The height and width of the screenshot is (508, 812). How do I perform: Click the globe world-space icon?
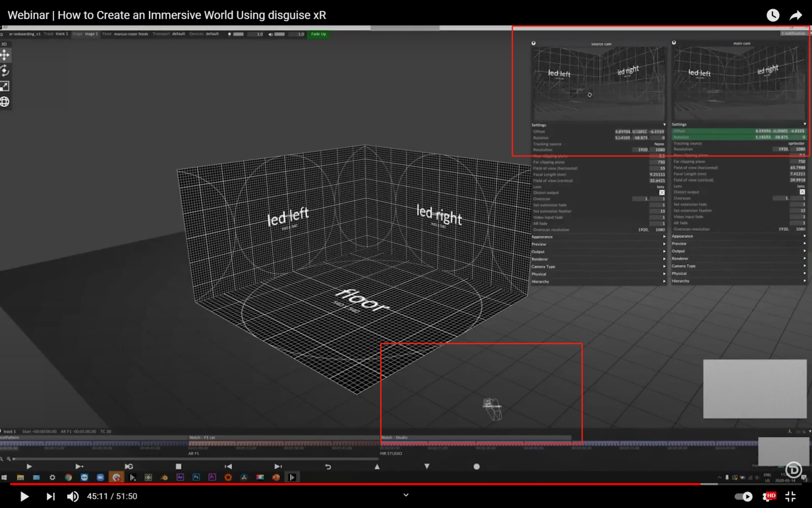click(5, 102)
